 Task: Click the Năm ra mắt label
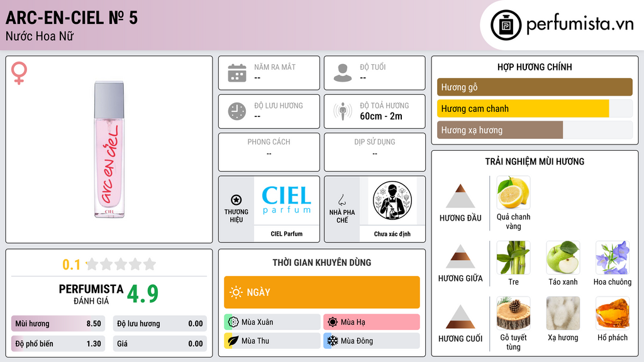click(x=275, y=67)
